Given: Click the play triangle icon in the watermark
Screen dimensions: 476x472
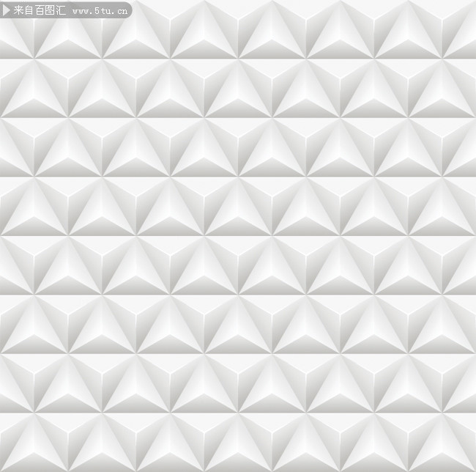Looking at the screenshot, I should click(7, 10).
